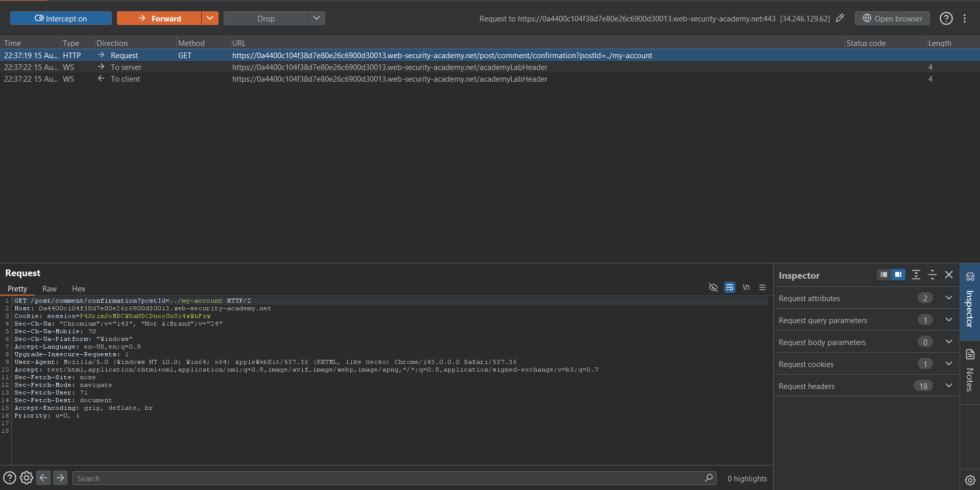Open the three-dot options menu at top

point(965,18)
